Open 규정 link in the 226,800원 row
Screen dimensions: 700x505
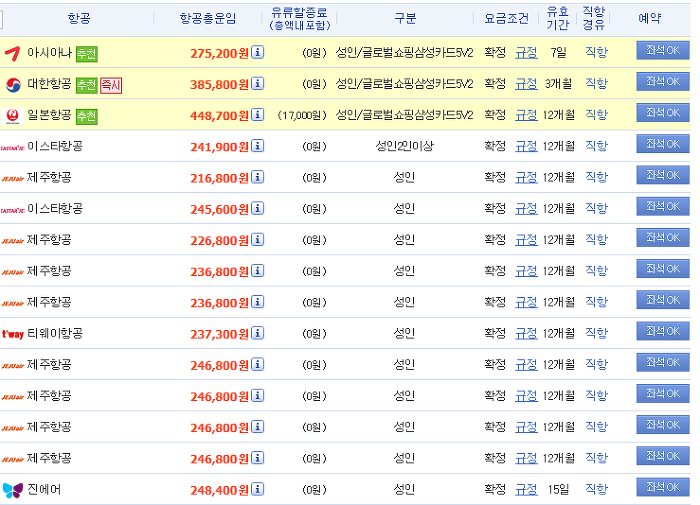point(526,240)
